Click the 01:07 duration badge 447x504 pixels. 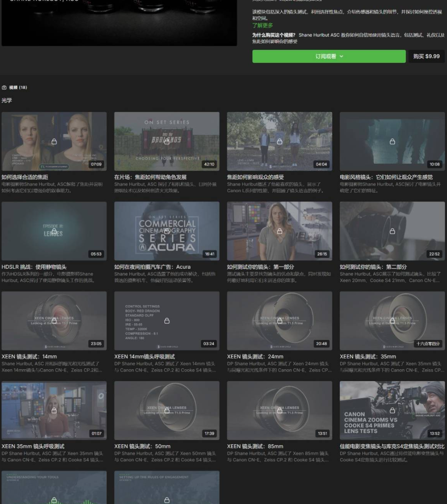click(x=96, y=433)
